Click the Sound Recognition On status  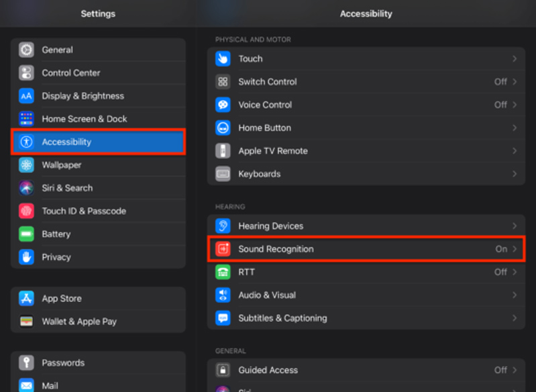pos(501,249)
